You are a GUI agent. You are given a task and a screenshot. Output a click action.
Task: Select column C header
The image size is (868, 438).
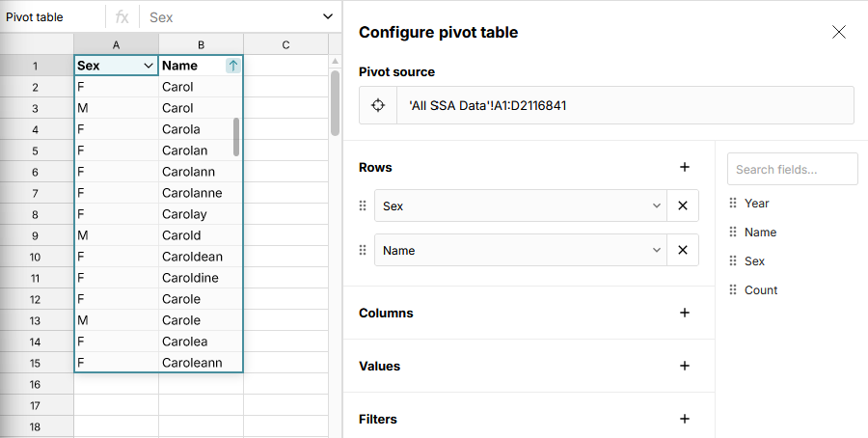click(286, 44)
